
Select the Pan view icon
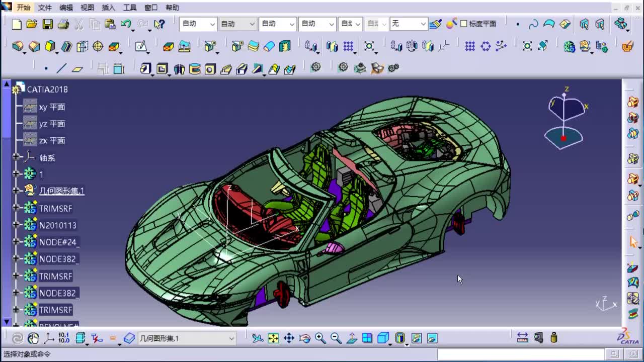289,338
